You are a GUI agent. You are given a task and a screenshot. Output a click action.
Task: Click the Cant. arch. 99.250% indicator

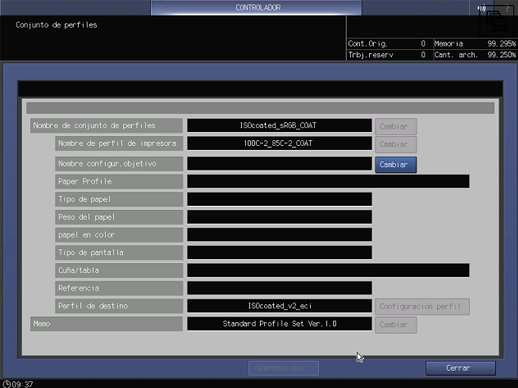[475, 55]
